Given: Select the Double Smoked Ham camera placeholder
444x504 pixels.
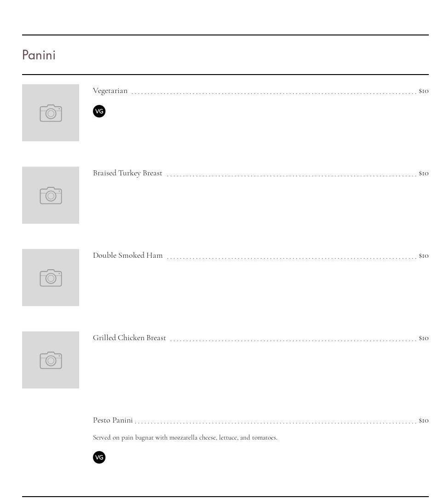Looking at the screenshot, I should [x=51, y=278].
